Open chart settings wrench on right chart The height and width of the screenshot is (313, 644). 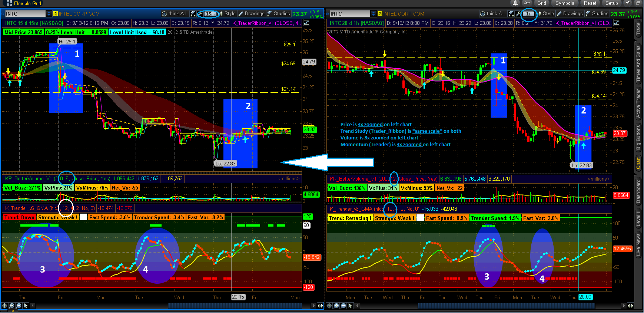(x=518, y=14)
